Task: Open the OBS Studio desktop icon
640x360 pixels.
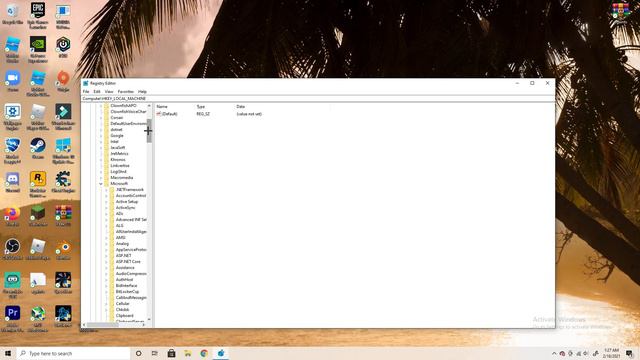Action: click(12, 249)
